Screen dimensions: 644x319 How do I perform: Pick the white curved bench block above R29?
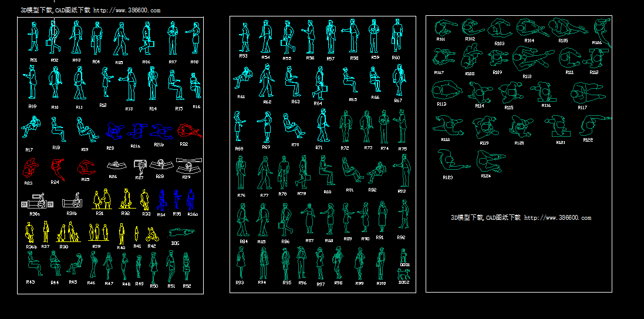(189, 165)
